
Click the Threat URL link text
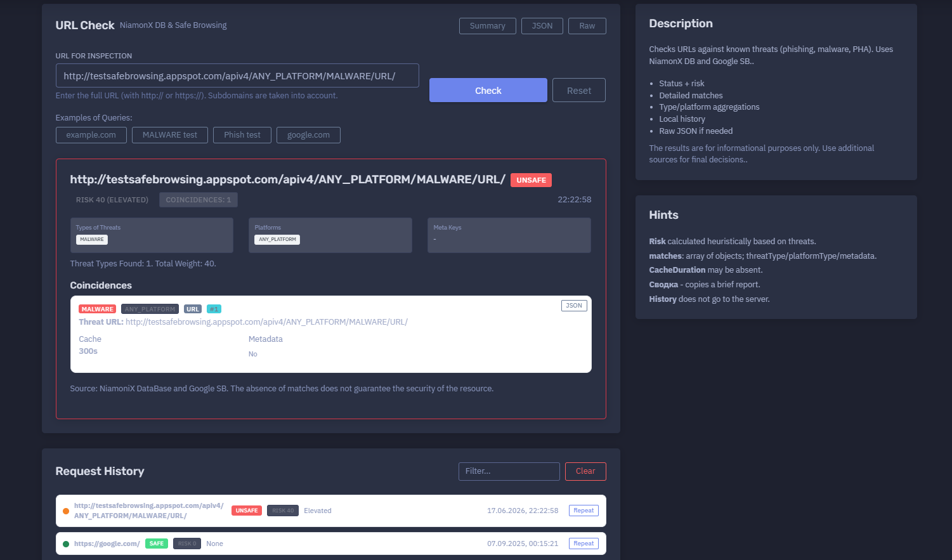click(266, 322)
